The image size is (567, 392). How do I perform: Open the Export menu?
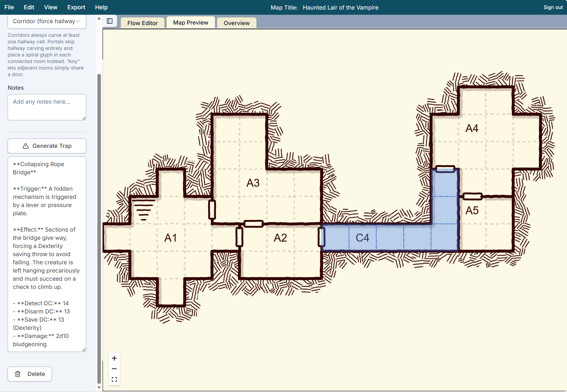76,7
